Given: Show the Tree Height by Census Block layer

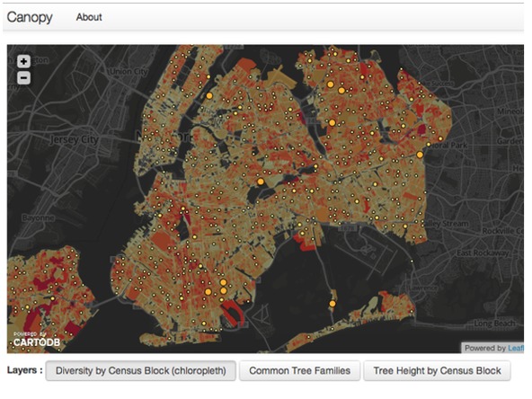Looking at the screenshot, I should click(x=437, y=370).
